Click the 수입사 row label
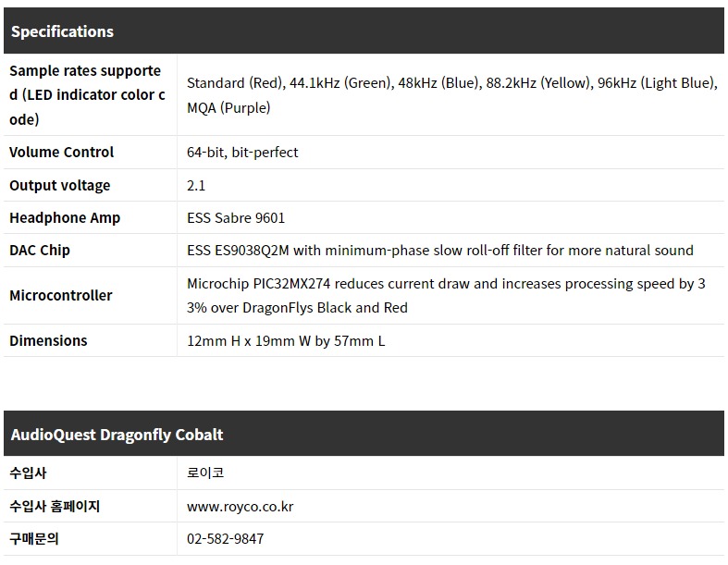Screen dimensions: 728x565 coord(28,473)
